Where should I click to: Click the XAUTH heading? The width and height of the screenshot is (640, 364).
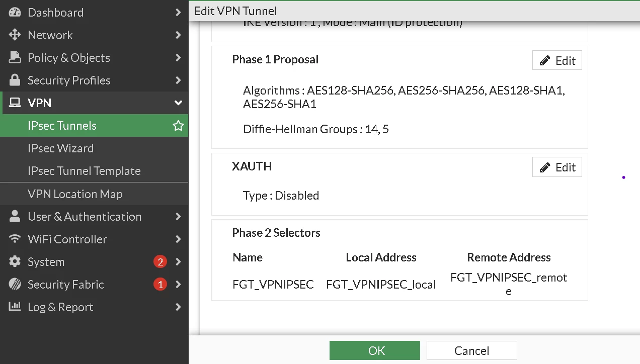pyautogui.click(x=252, y=166)
